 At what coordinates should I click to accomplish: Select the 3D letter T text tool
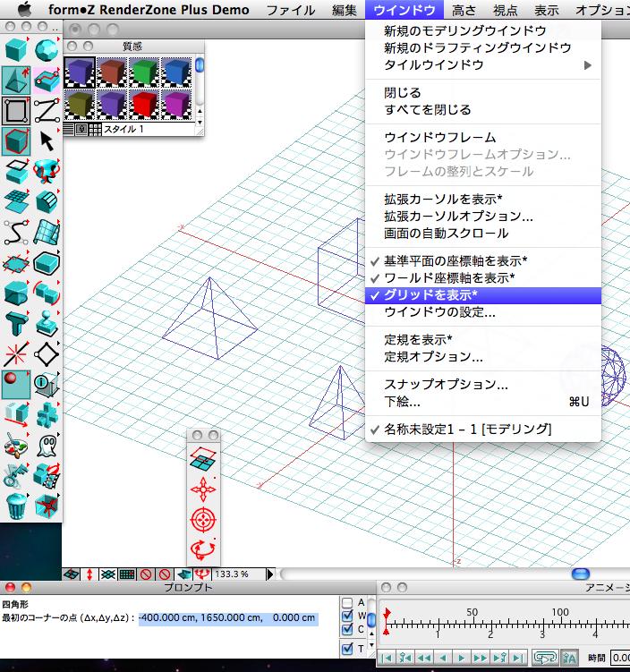coord(16,324)
